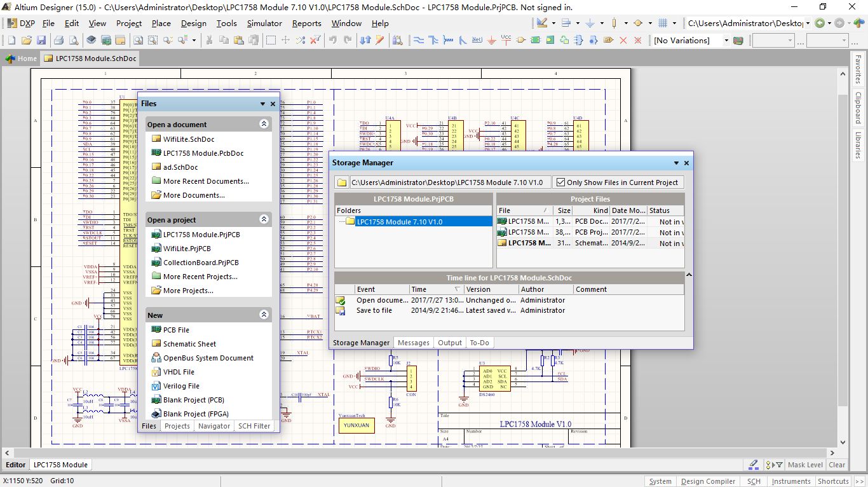Screen dimensions: 868x487
Task: Open an existing document via folder icon
Action: click(26, 40)
